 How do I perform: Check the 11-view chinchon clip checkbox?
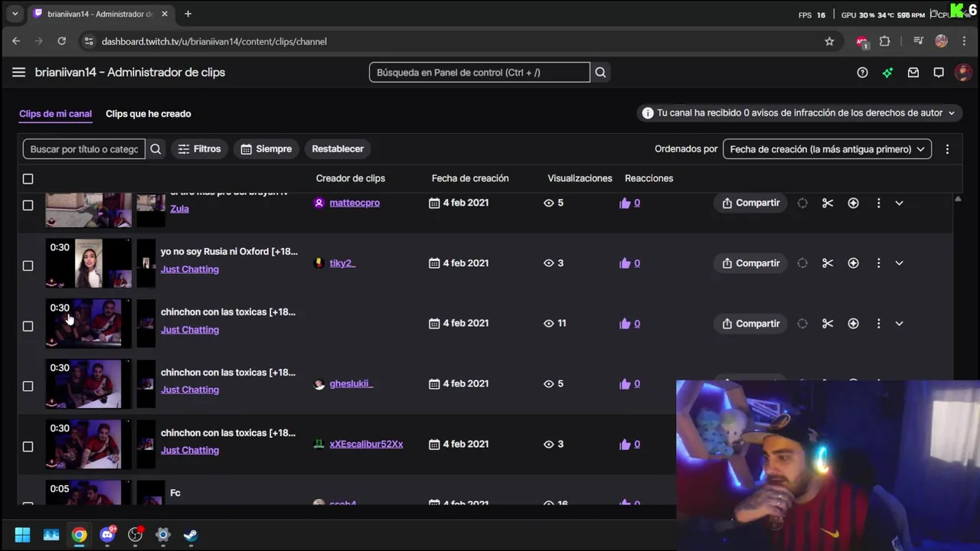click(28, 326)
